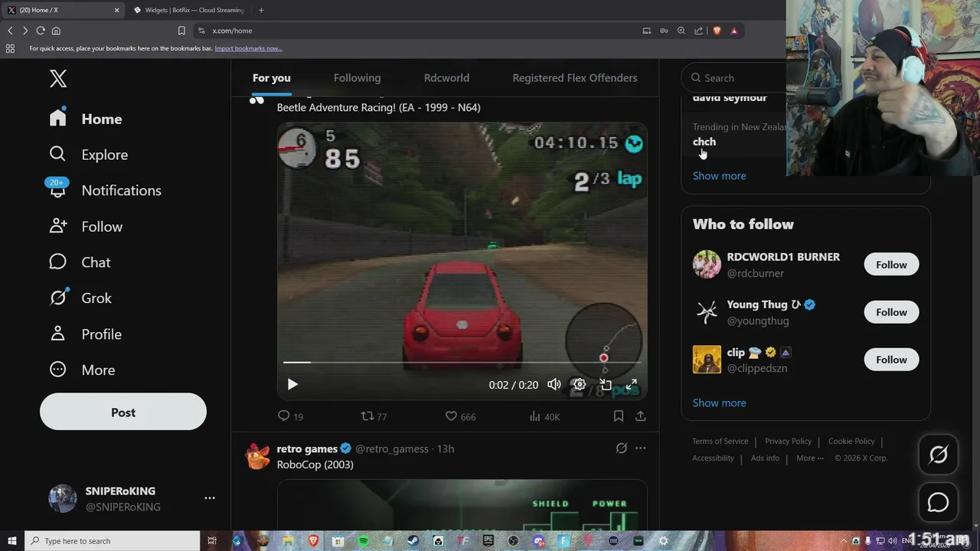Follow RDCWORLD1 BURNER
Viewport: 980px width, 551px height.
click(891, 265)
